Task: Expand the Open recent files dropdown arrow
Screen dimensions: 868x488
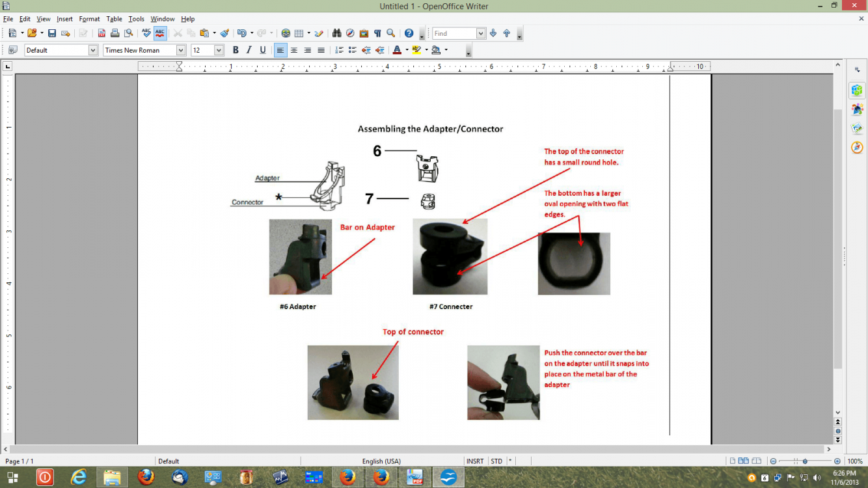Action: (41, 33)
